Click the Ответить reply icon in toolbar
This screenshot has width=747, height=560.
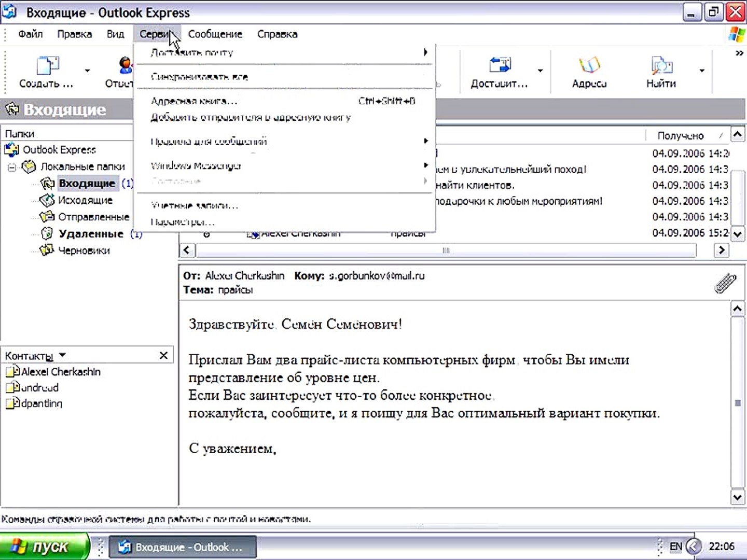(x=125, y=66)
